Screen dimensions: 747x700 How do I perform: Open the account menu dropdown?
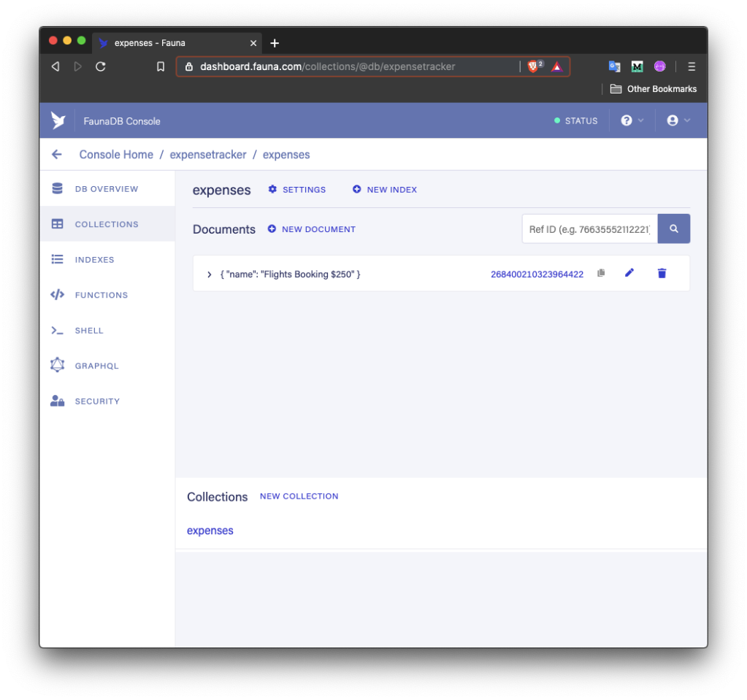(678, 120)
